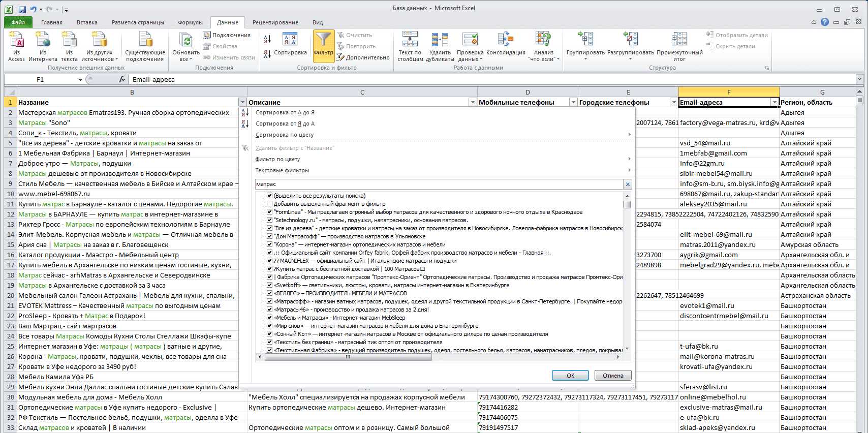Sort ascending A to Я ribbon icon
The width and height of the screenshot is (868, 433).
coord(267,39)
